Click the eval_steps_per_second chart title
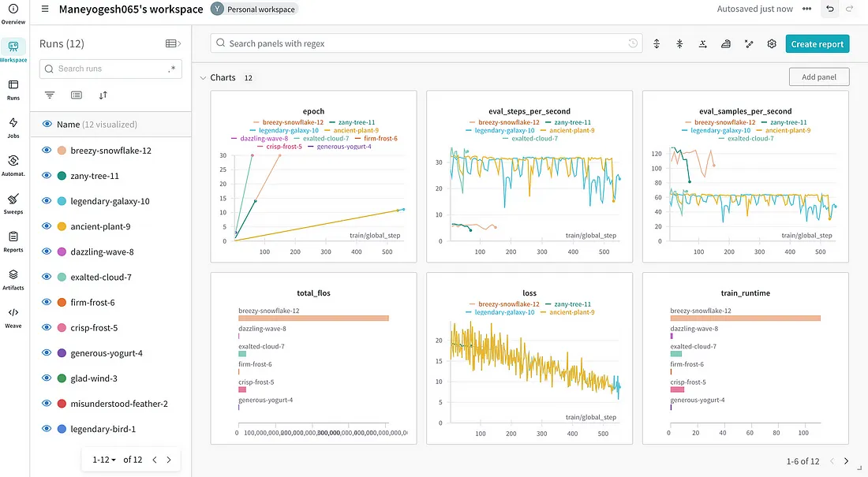Viewport: 868px width, 477px height. 529,111
